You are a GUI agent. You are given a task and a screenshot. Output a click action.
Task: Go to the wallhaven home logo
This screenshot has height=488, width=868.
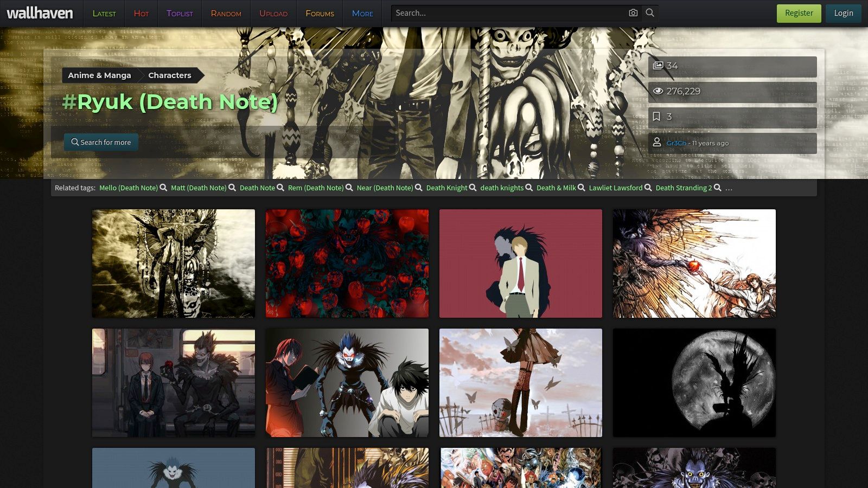(40, 13)
